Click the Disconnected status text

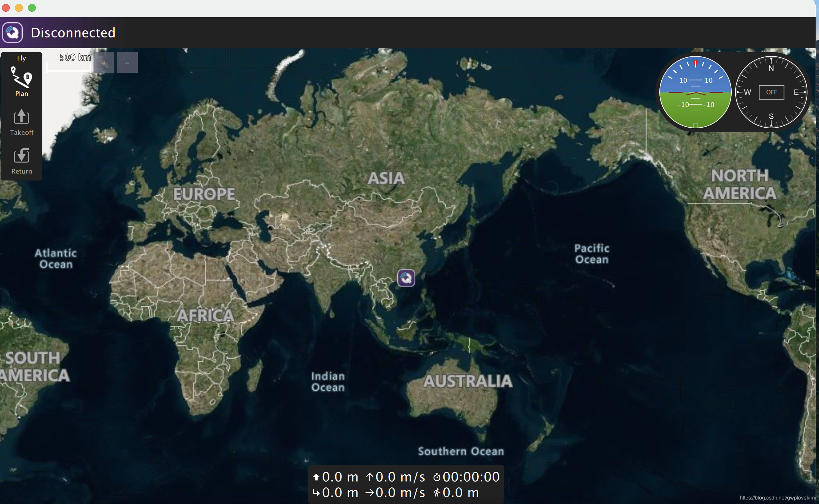coord(73,33)
